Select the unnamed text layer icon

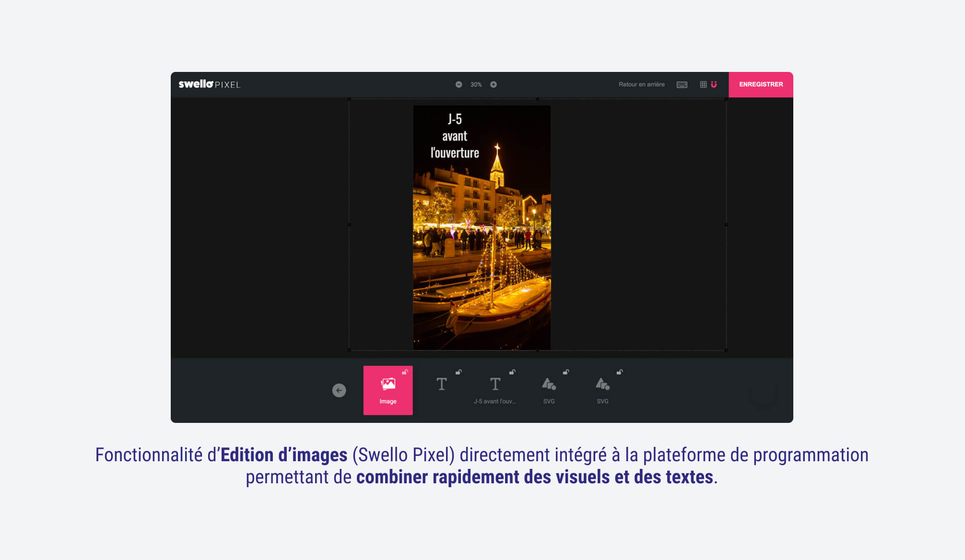point(441,385)
